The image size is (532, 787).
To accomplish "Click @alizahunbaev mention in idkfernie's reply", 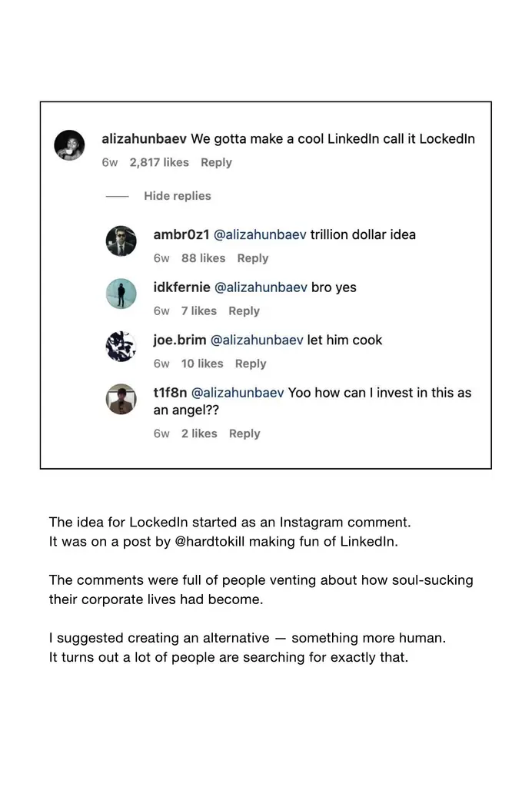I will click(261, 287).
